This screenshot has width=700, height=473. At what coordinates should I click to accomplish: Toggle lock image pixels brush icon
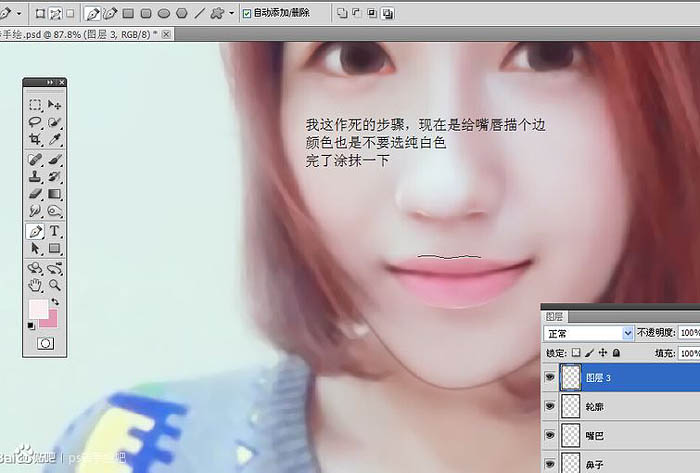point(589,353)
